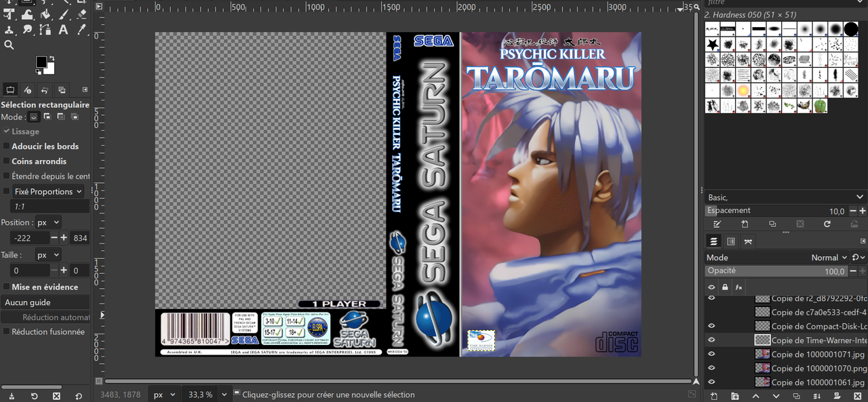The height and width of the screenshot is (402, 868).
Task: Create a new layer
Action: click(x=713, y=396)
